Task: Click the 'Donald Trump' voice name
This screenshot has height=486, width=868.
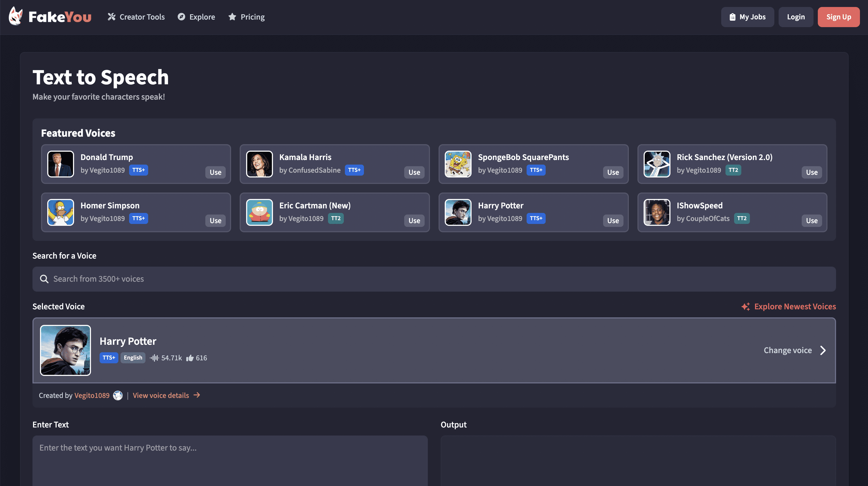Action: 107,157
